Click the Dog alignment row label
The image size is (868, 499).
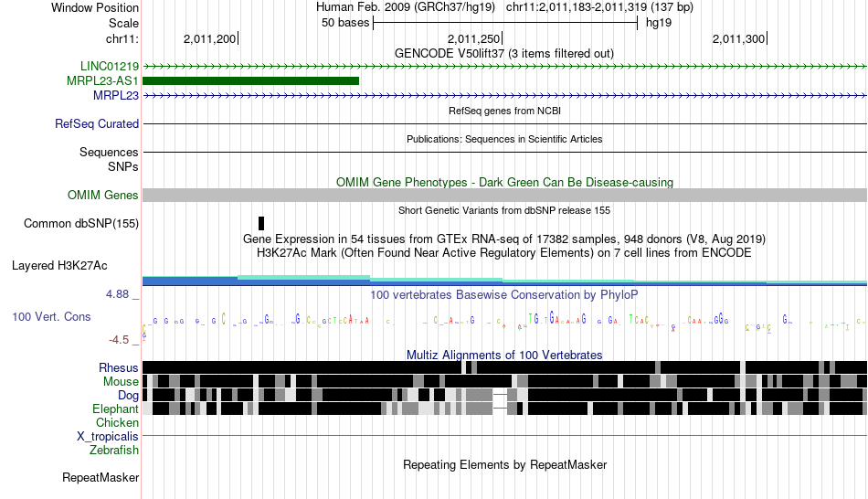click(128, 396)
